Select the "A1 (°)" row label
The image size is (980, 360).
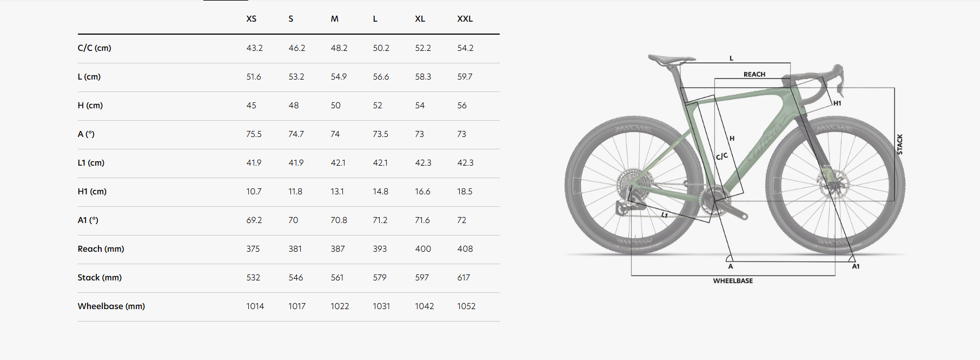point(88,220)
